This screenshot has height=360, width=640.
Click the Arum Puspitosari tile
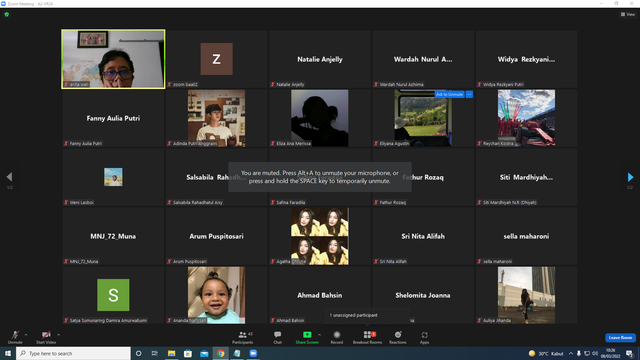pyautogui.click(x=216, y=236)
